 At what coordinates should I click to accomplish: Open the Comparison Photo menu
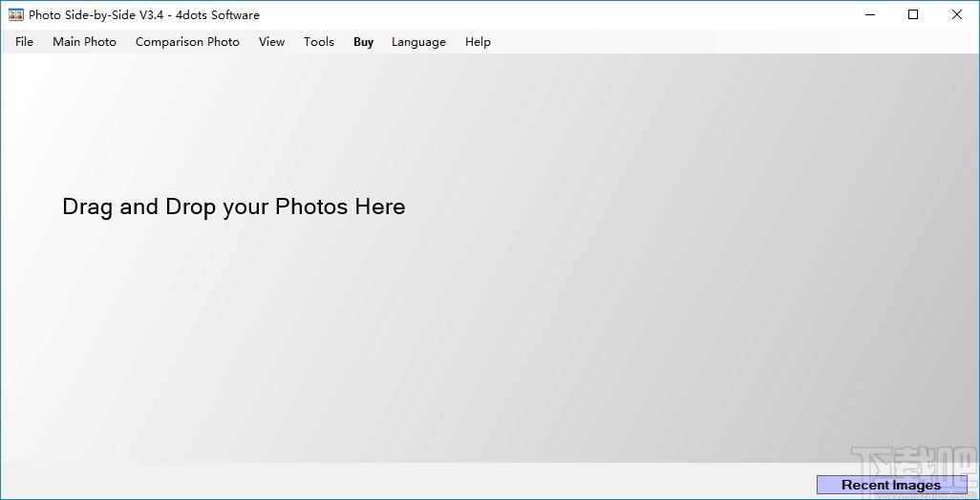pyautogui.click(x=187, y=42)
